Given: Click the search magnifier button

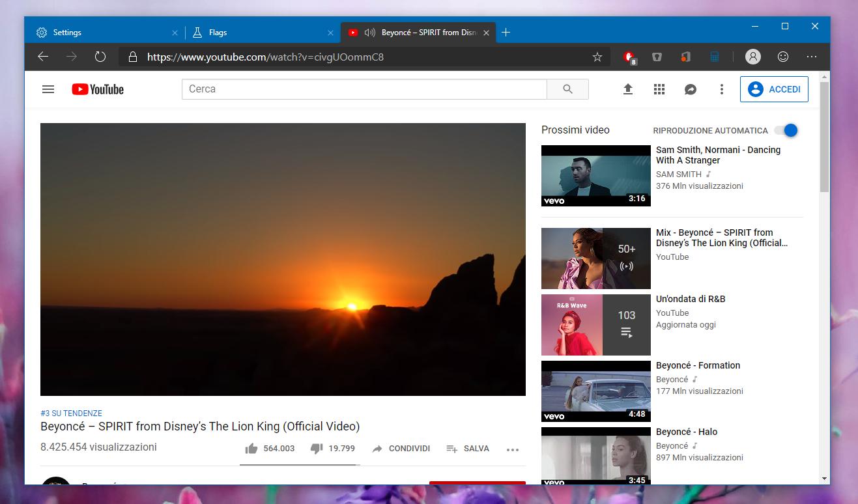Looking at the screenshot, I should click(x=567, y=89).
